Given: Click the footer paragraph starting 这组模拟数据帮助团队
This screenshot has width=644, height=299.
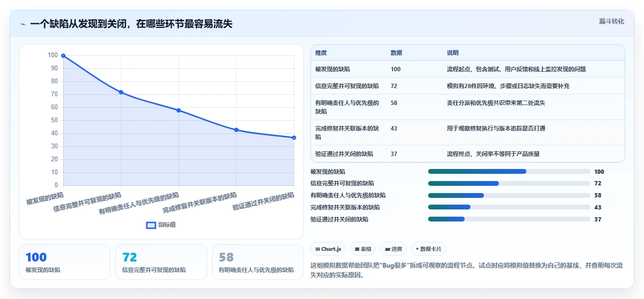Looking at the screenshot, I should pos(468,271).
